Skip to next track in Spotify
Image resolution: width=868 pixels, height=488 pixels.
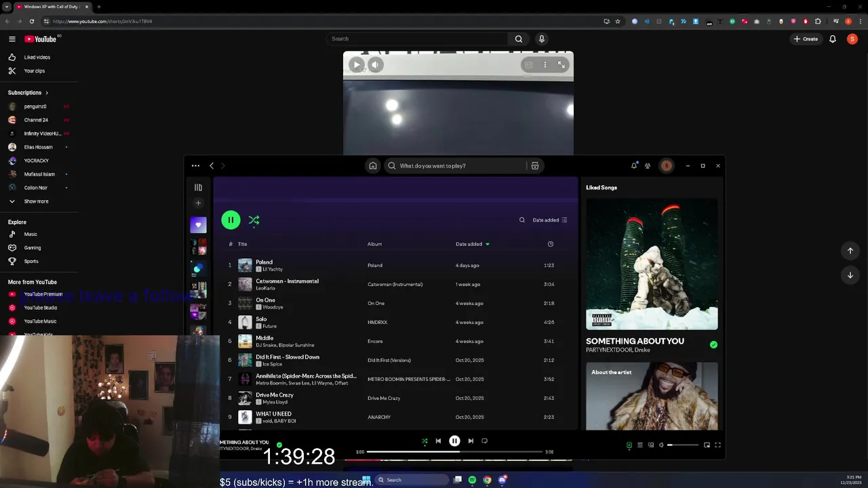pyautogui.click(x=471, y=441)
